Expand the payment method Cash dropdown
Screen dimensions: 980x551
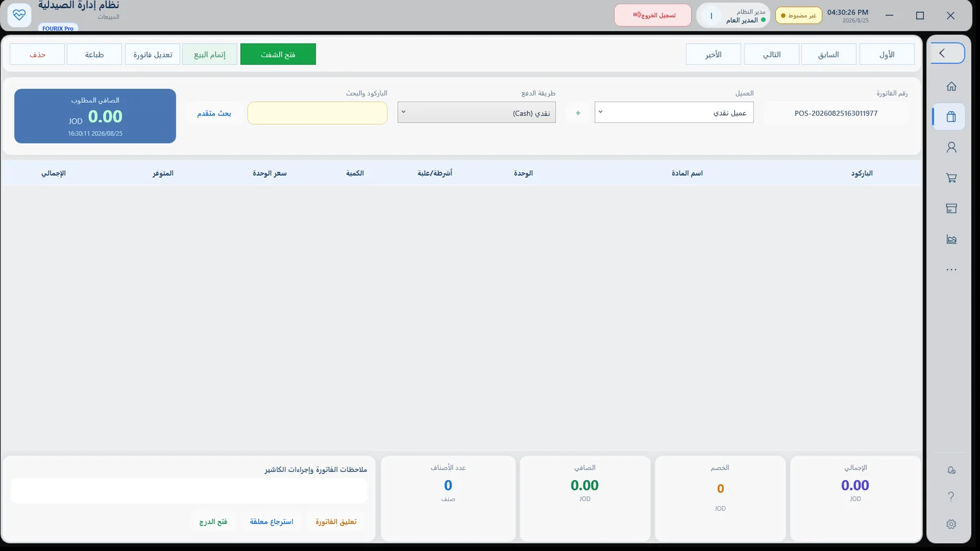click(477, 113)
